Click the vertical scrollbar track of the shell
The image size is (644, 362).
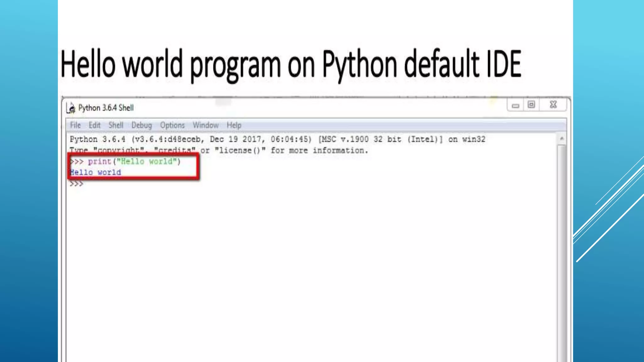tap(562, 253)
